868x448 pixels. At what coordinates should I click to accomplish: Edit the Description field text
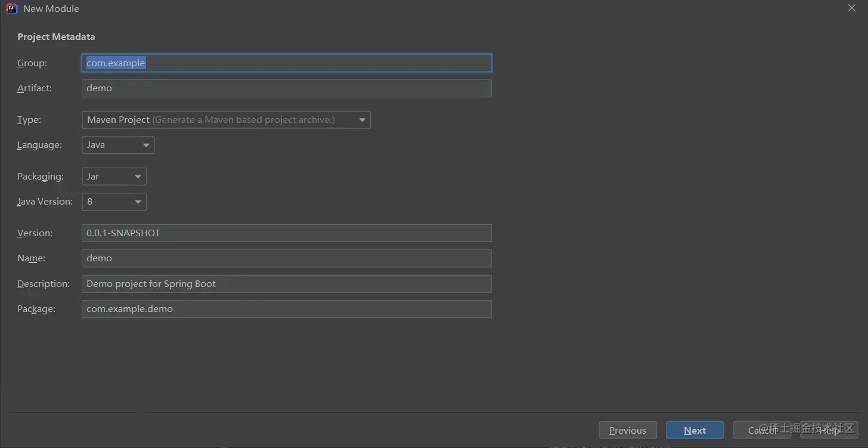click(x=286, y=284)
